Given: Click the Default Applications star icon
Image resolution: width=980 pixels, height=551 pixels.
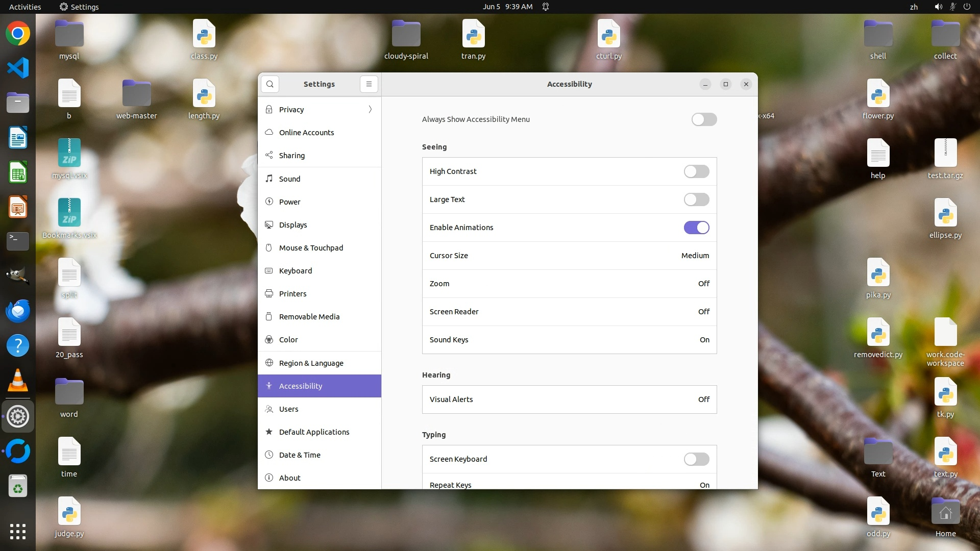Looking at the screenshot, I should 269,432.
